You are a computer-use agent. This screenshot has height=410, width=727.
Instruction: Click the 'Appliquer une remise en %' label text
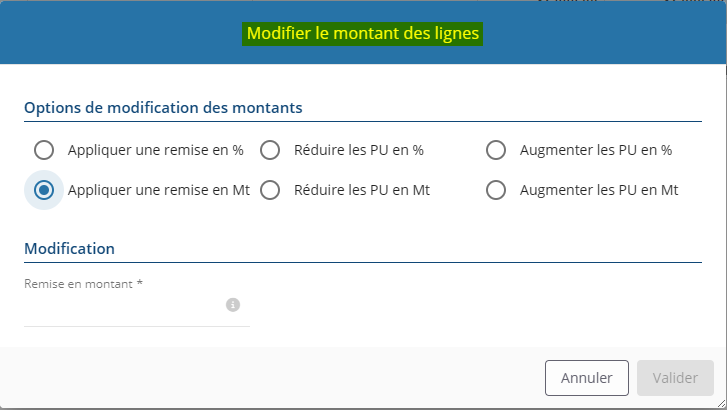click(x=155, y=150)
